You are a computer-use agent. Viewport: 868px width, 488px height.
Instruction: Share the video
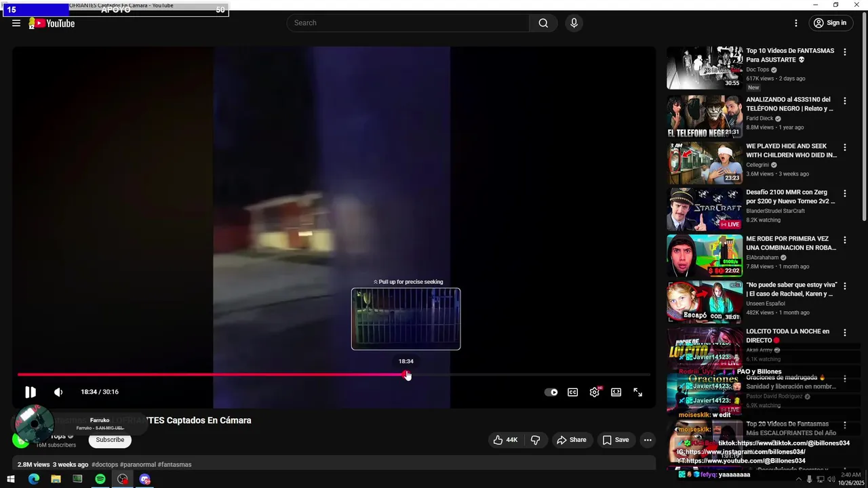572,440
